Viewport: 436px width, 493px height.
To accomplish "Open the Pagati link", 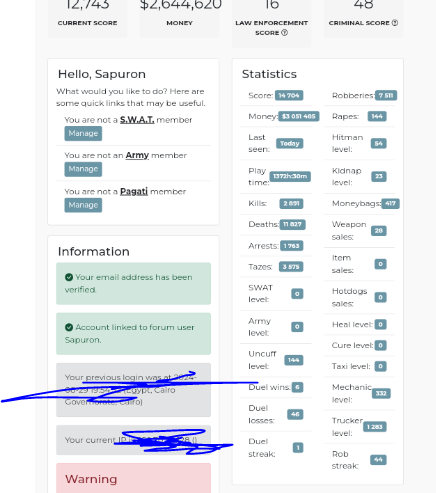I will (x=134, y=191).
